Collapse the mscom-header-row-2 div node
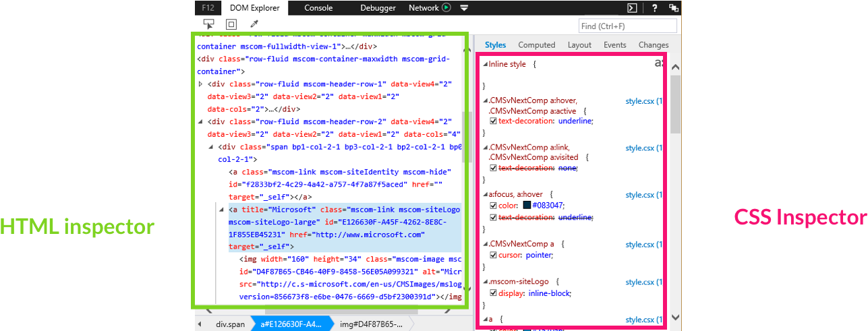Screen dimensions: 868x331 pyautogui.click(x=201, y=122)
